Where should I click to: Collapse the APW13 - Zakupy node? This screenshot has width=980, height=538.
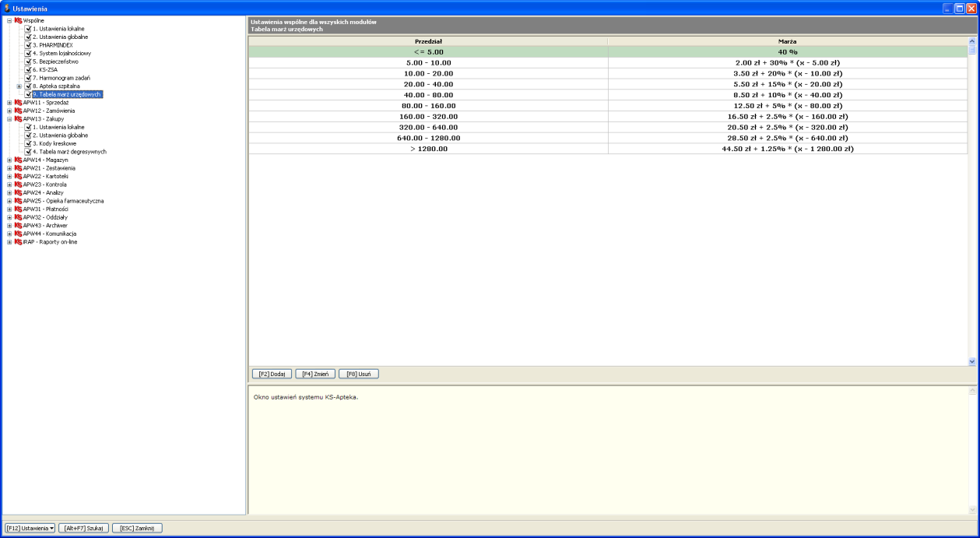[9, 119]
